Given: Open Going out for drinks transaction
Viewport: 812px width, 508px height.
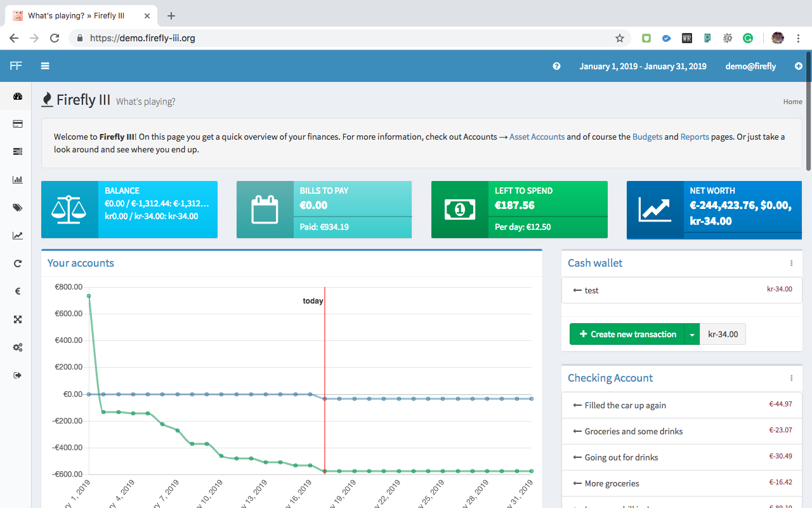Looking at the screenshot, I should (621, 457).
